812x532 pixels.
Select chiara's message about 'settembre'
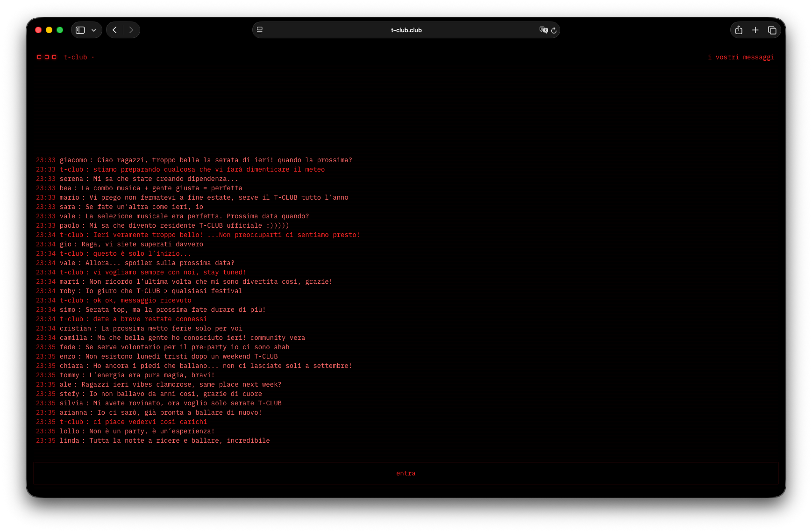194,366
